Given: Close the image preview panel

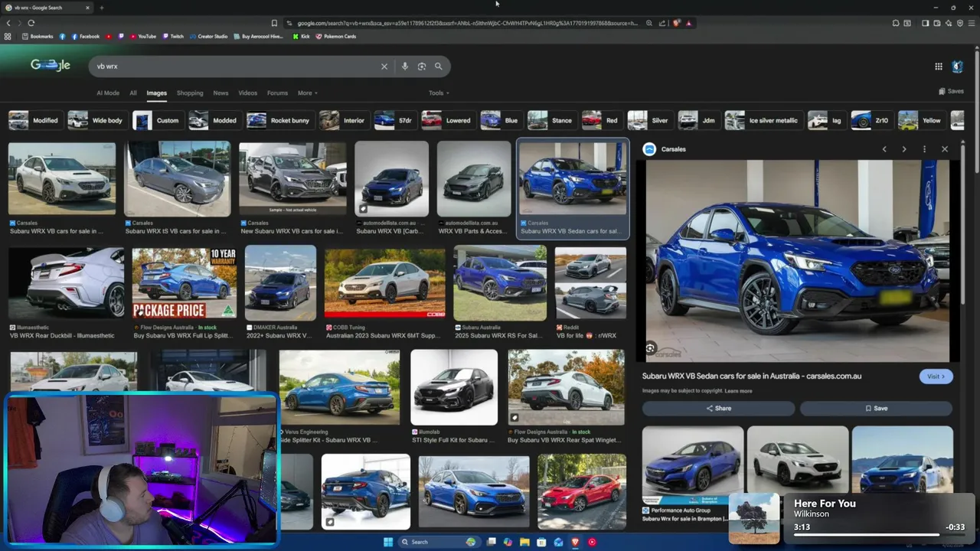Looking at the screenshot, I should click(x=945, y=149).
